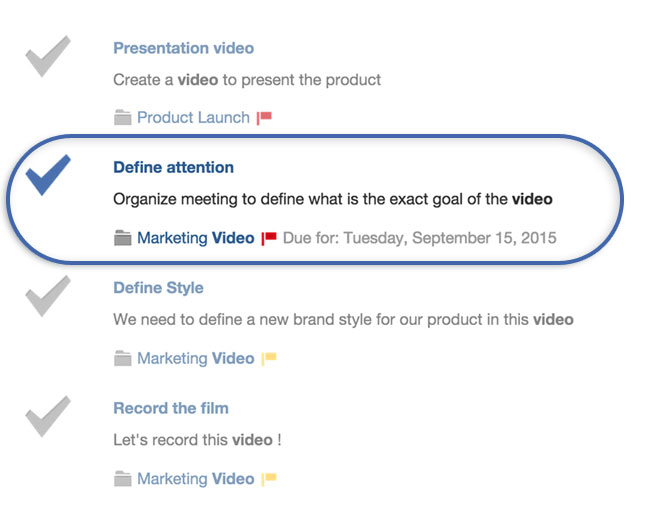
Task: Click the red priority flag next to Product Launch
Action: pyautogui.click(x=264, y=118)
